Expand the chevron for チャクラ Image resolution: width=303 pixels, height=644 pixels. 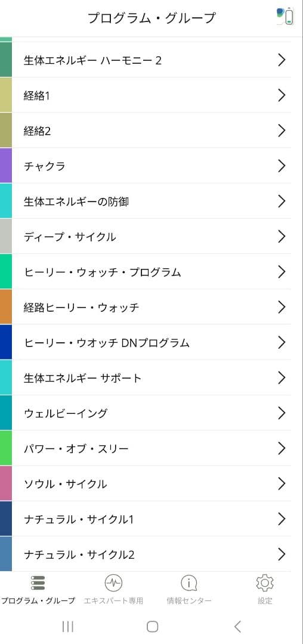(282, 166)
